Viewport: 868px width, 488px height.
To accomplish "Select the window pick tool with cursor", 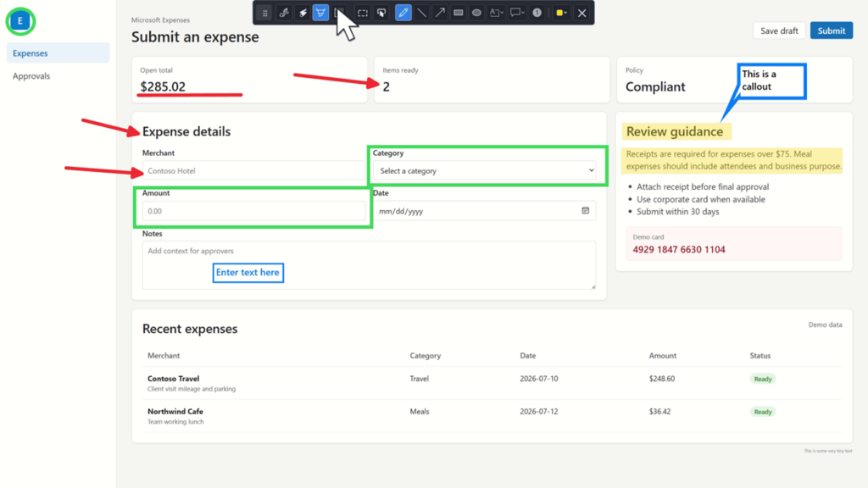I will pos(381,13).
